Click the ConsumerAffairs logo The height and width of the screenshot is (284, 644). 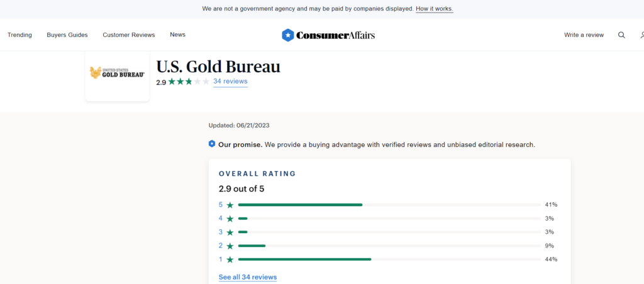click(328, 35)
